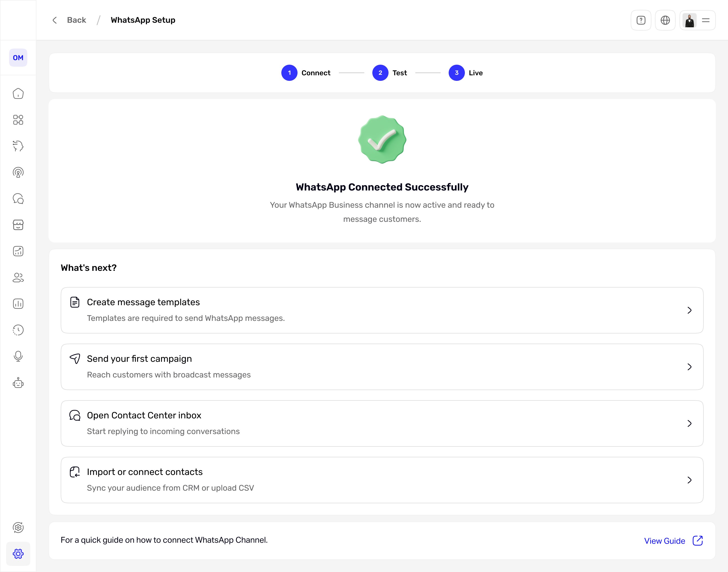Click the 'WhatsApp Connected Successfully' heading

[382, 187]
